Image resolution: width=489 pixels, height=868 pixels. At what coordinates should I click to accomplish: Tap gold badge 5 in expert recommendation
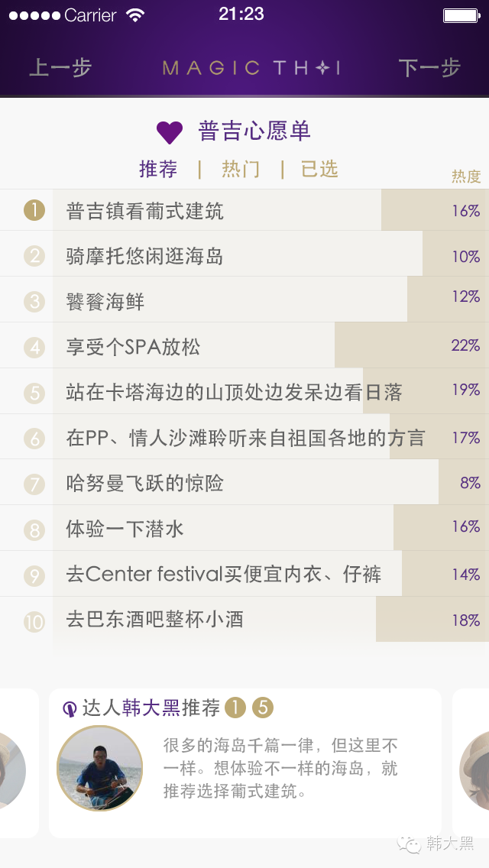(262, 708)
